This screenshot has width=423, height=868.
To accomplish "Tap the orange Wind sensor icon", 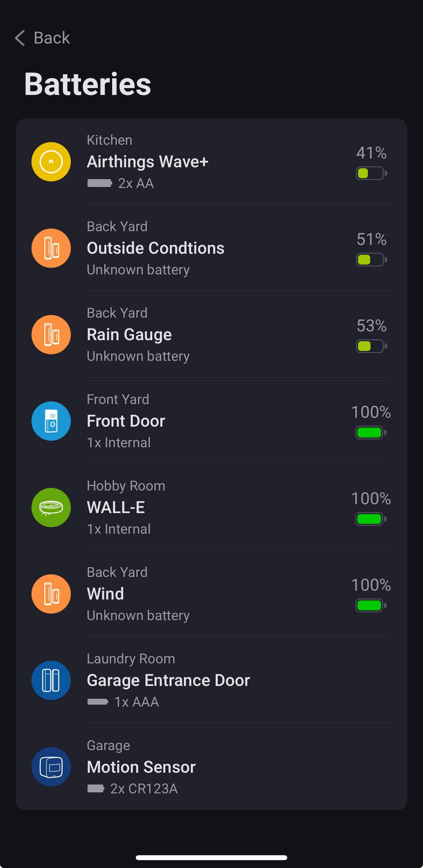I will click(x=51, y=594).
